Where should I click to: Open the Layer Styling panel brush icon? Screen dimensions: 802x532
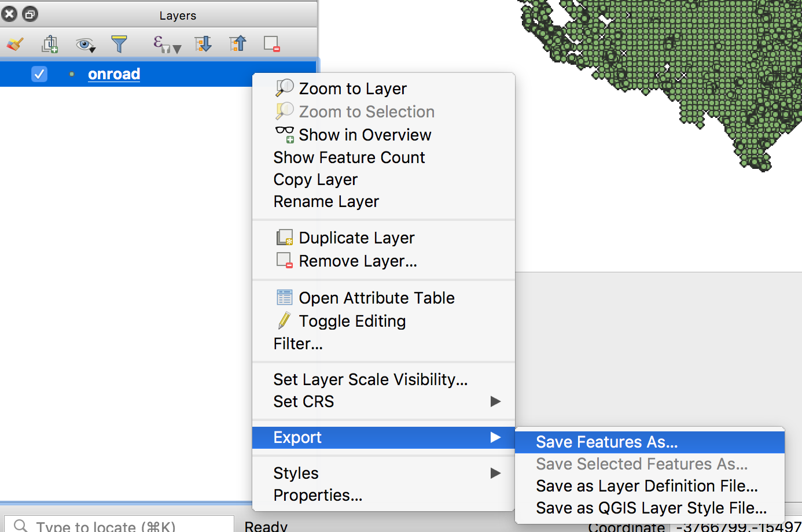(15, 44)
